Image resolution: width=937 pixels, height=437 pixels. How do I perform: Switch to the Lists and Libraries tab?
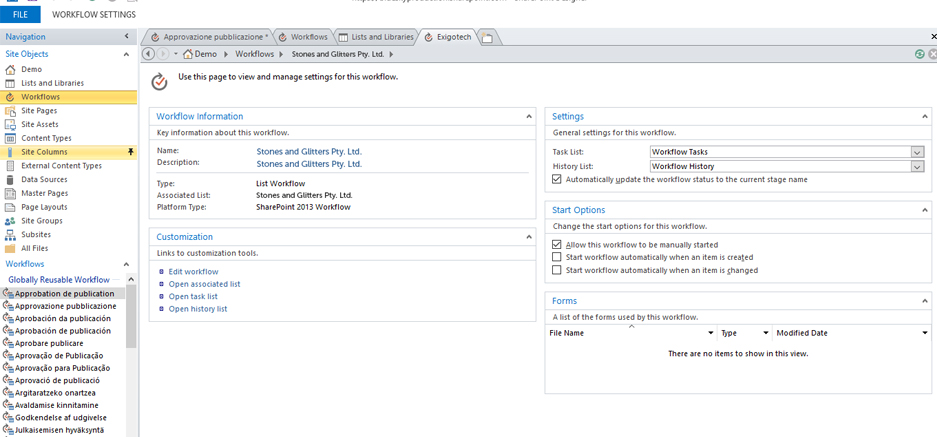click(x=376, y=37)
